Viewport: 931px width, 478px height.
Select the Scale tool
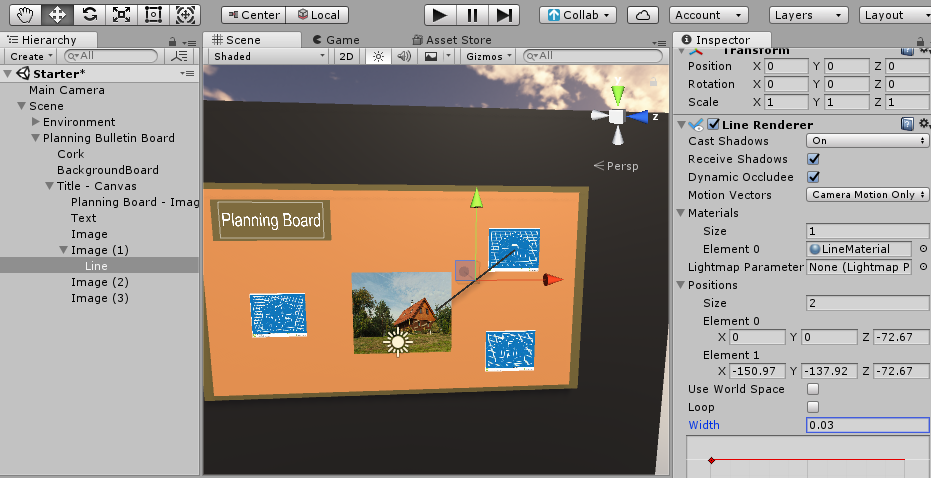click(121, 14)
